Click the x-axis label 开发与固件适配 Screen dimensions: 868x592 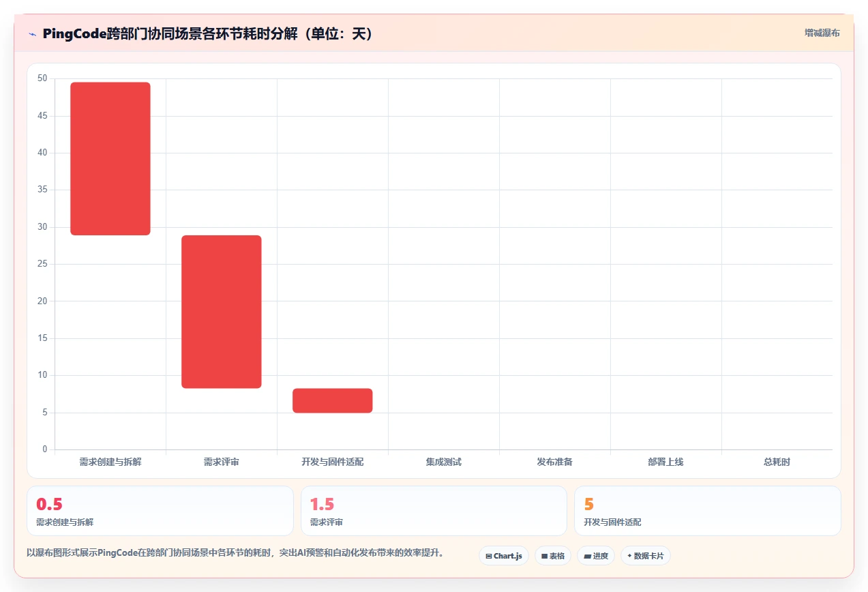click(333, 462)
